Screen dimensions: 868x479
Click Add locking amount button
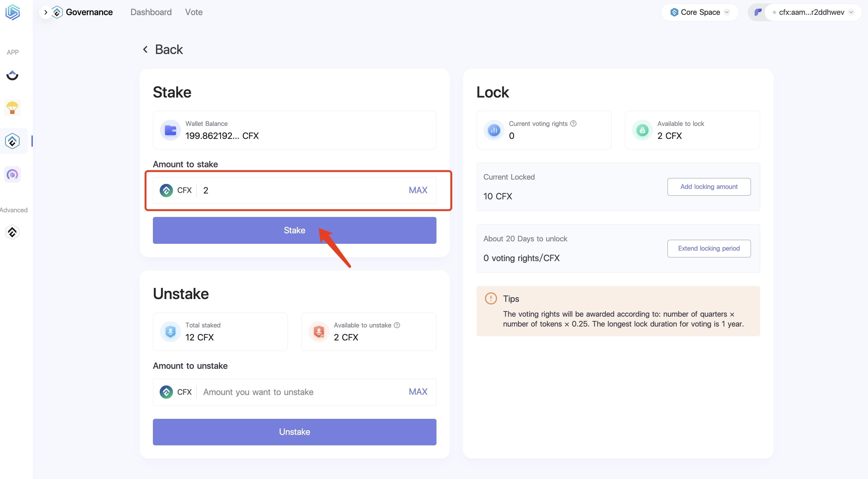coord(709,187)
